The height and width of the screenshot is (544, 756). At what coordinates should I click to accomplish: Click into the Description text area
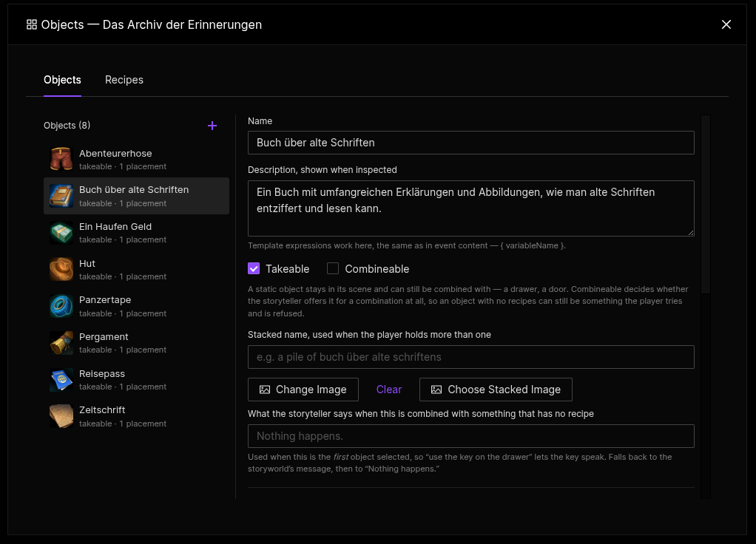click(471, 208)
